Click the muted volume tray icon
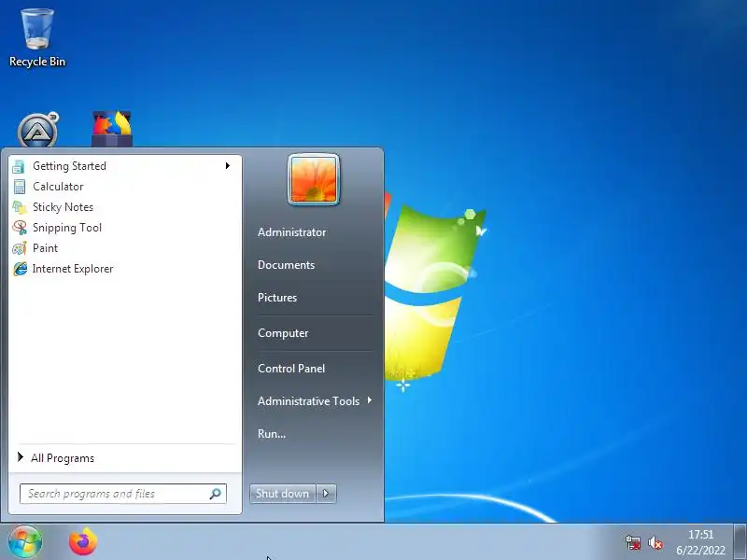This screenshot has width=747, height=560. (x=655, y=542)
